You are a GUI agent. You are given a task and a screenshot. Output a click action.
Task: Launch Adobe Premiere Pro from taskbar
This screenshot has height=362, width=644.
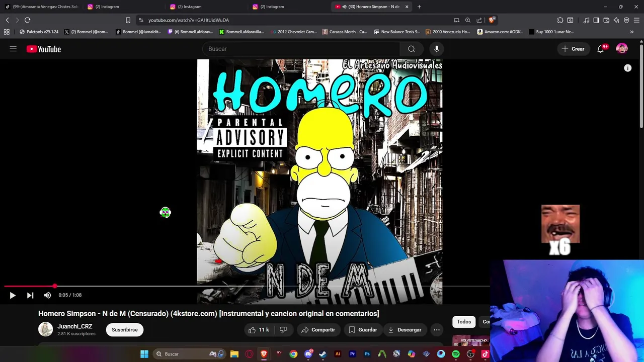(x=352, y=354)
